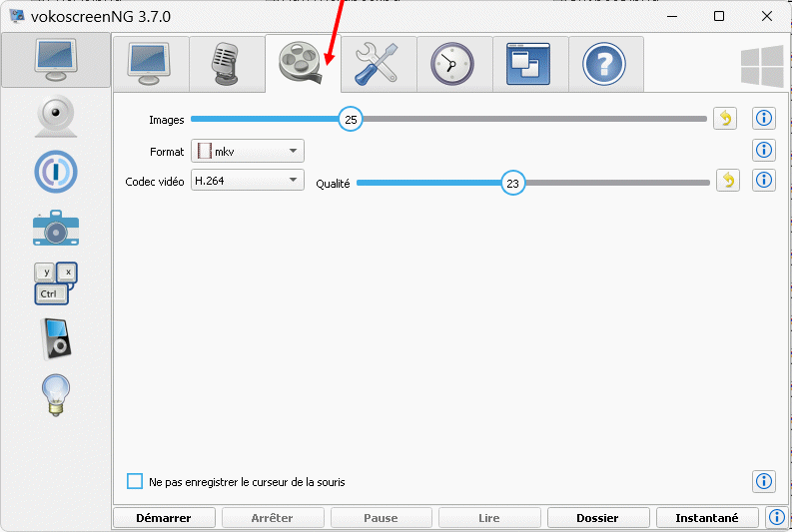Open the Dossier folder button
This screenshot has width=792, height=532.
pos(598,518)
